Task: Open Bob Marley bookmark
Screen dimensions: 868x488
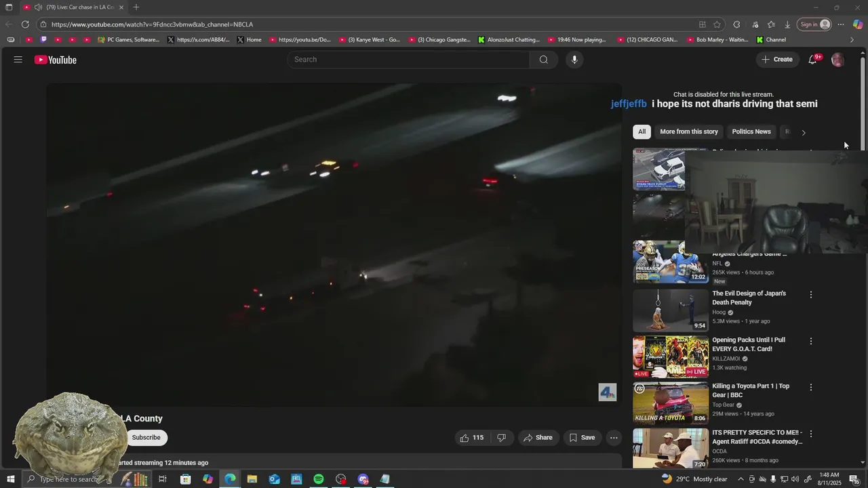Action: point(718,40)
